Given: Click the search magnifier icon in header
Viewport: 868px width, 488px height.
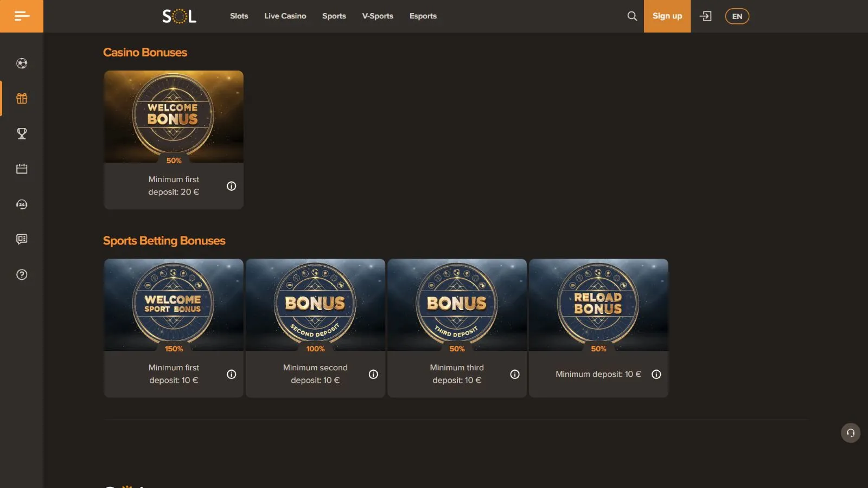Looking at the screenshot, I should click(x=632, y=16).
